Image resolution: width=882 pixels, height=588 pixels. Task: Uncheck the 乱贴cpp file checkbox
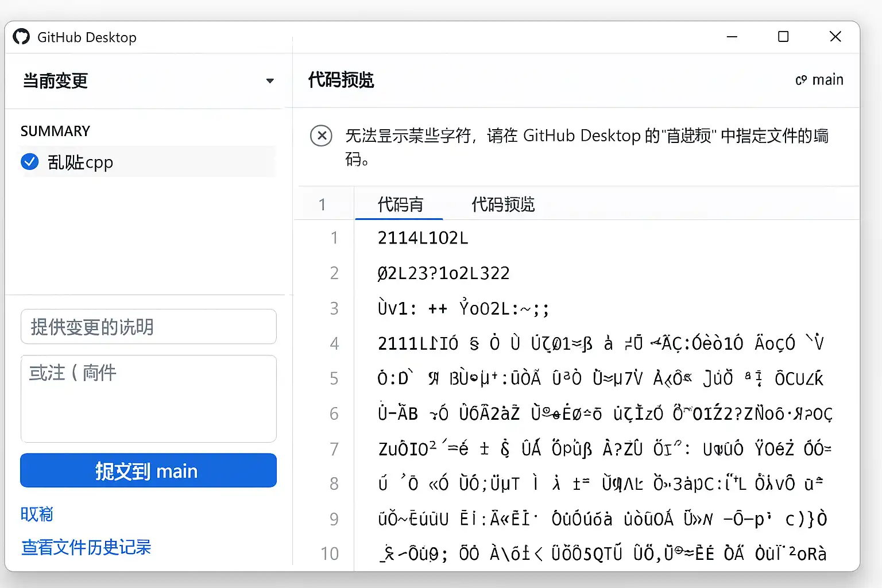click(30, 162)
